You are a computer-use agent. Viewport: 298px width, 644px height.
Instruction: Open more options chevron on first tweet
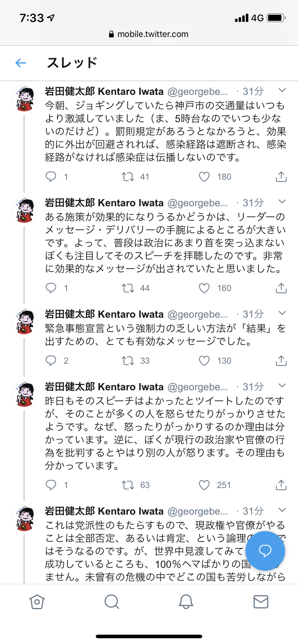coord(282,90)
